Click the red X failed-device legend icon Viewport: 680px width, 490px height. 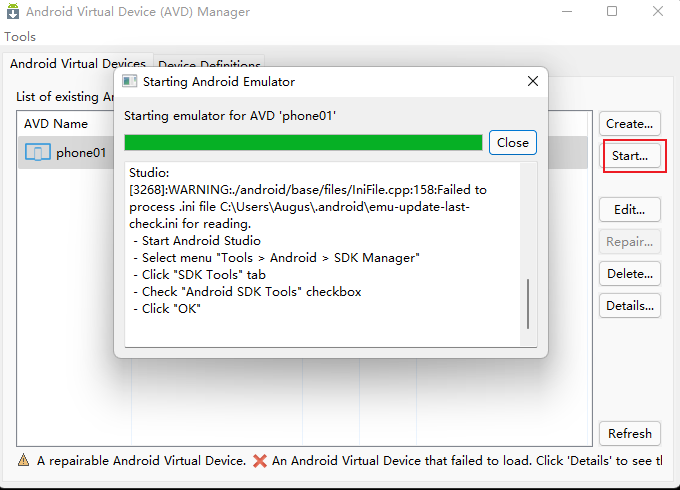(260, 461)
